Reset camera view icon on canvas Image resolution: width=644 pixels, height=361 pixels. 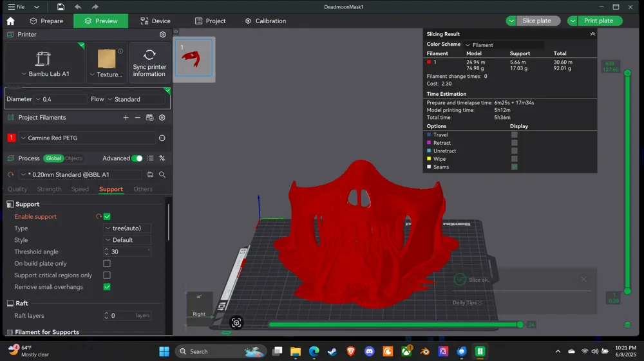point(236,323)
